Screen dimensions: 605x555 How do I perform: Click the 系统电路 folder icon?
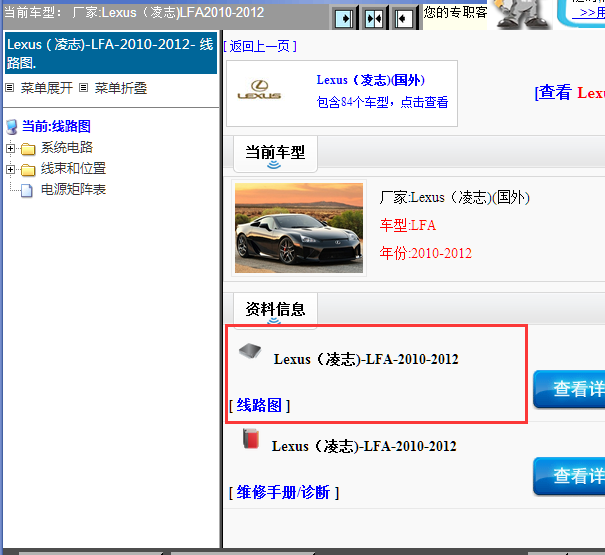pyautogui.click(x=28, y=148)
